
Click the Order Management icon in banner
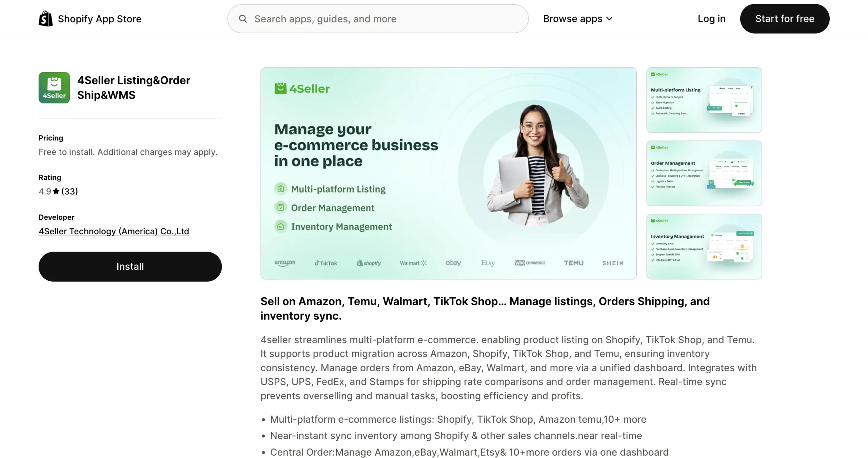[x=281, y=207]
